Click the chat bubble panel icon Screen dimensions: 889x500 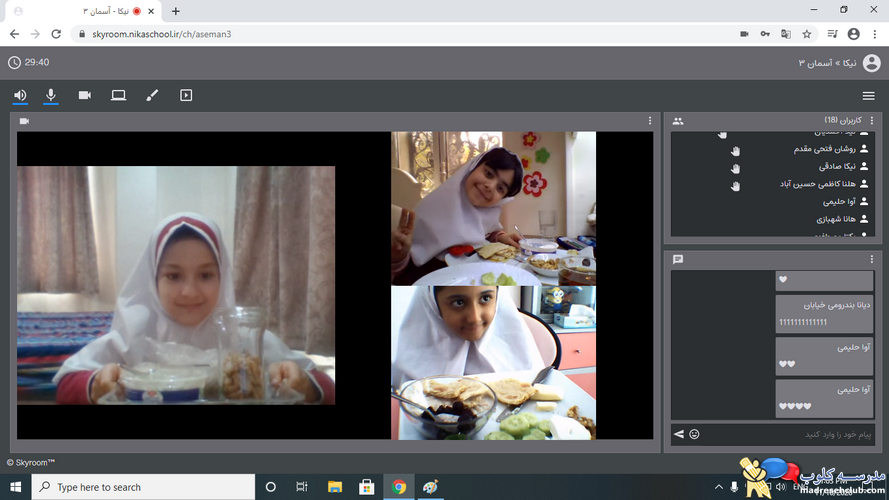[678, 259]
